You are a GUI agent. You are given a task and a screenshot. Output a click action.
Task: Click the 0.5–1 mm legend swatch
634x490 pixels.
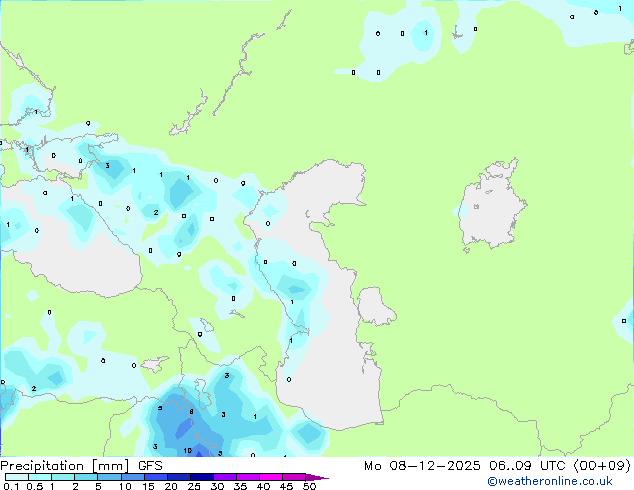(40, 477)
